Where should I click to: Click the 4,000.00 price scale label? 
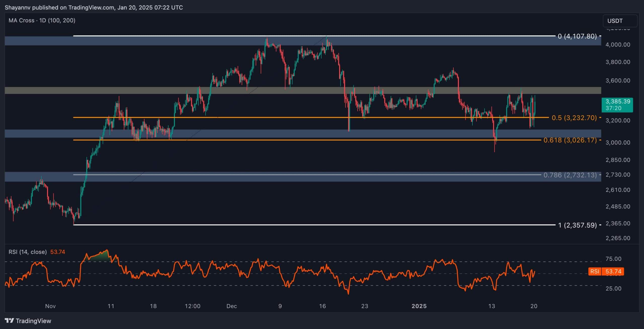pos(618,45)
